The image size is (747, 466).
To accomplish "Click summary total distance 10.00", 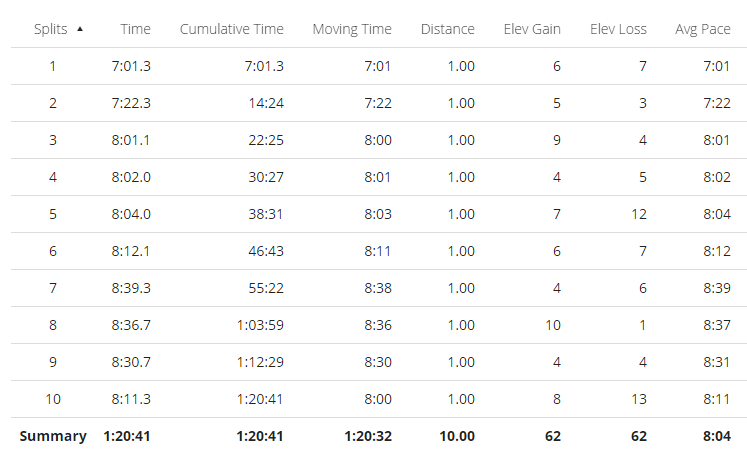I will (x=457, y=437).
